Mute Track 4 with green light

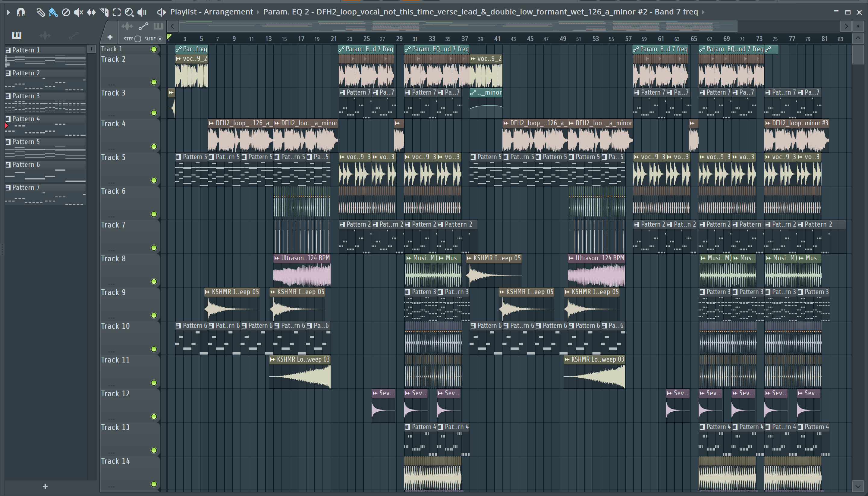[x=154, y=146]
